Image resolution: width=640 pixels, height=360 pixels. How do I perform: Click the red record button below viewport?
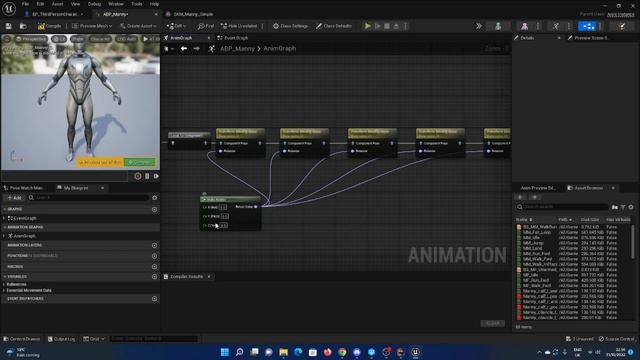pos(138,176)
